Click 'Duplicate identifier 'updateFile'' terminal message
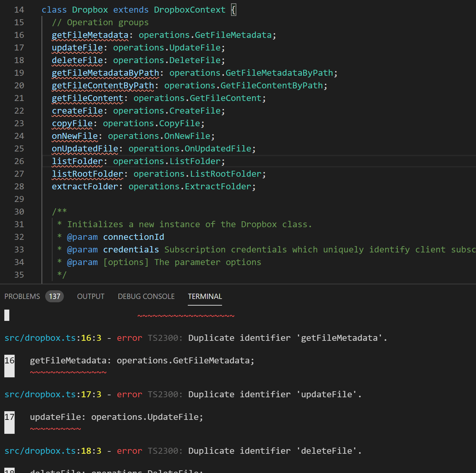This screenshot has height=473, width=476. (x=275, y=394)
